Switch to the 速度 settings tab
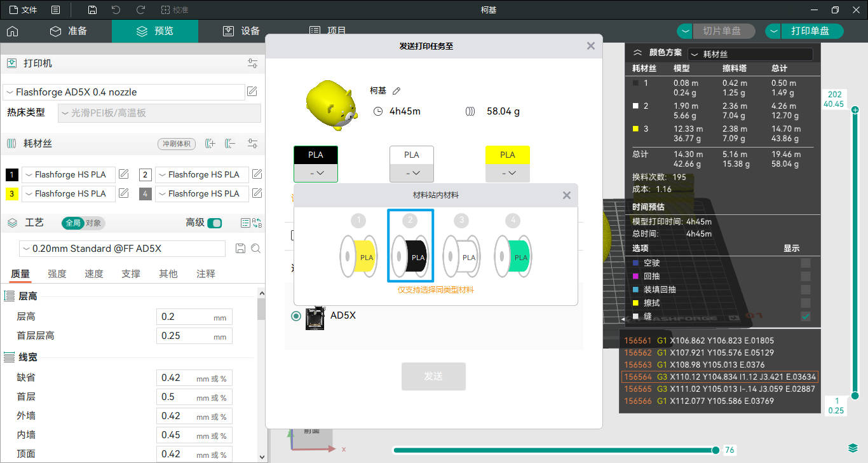Image resolution: width=868 pixels, height=463 pixels. click(x=94, y=273)
